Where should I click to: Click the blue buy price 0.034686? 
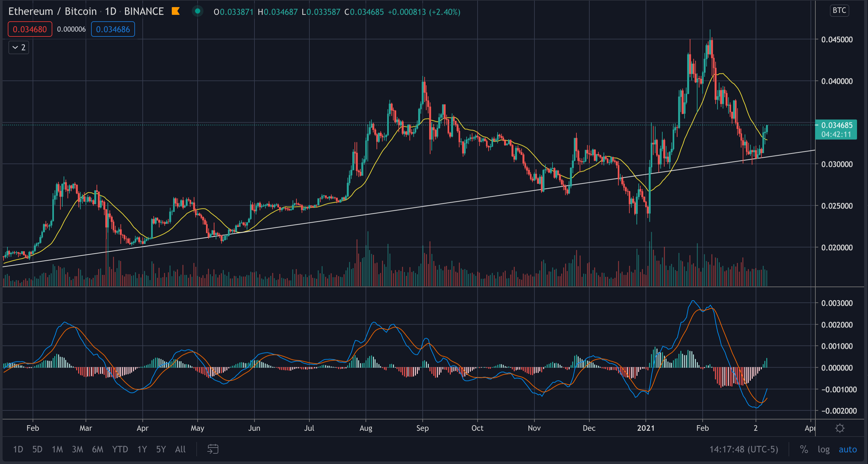click(113, 29)
